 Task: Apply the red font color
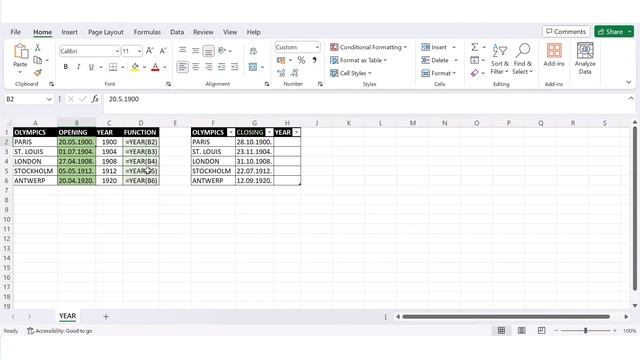tap(156, 67)
